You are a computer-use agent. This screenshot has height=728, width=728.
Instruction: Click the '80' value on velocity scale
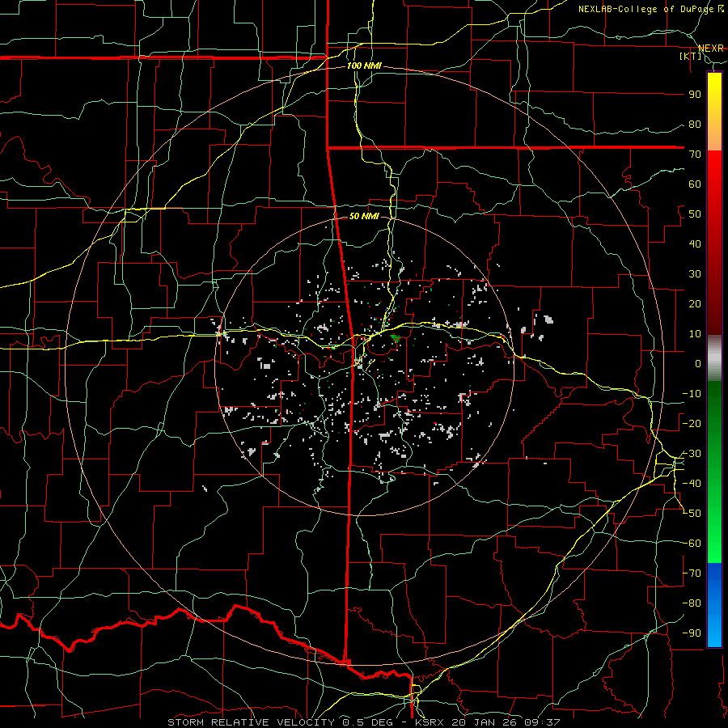[695, 125]
